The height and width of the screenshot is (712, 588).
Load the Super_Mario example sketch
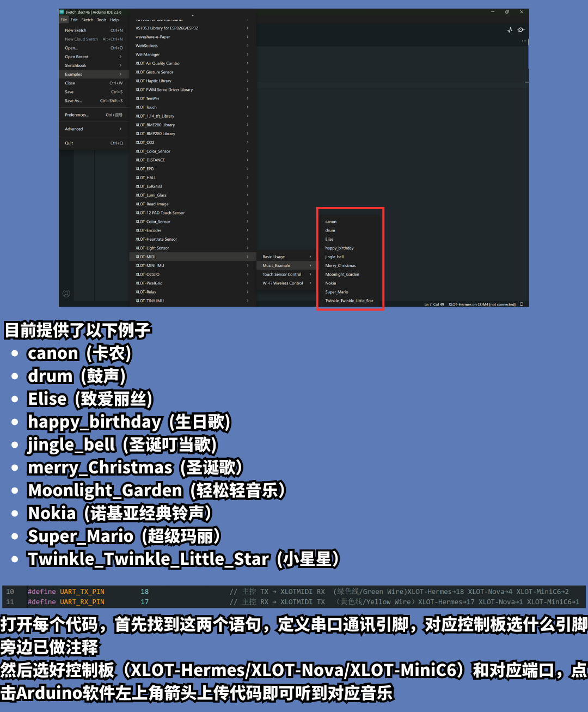click(336, 292)
